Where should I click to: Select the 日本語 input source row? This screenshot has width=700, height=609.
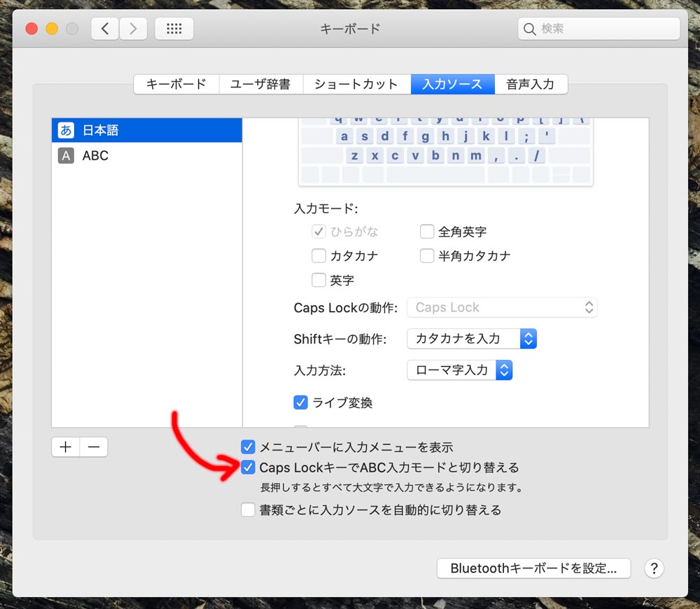(x=147, y=130)
